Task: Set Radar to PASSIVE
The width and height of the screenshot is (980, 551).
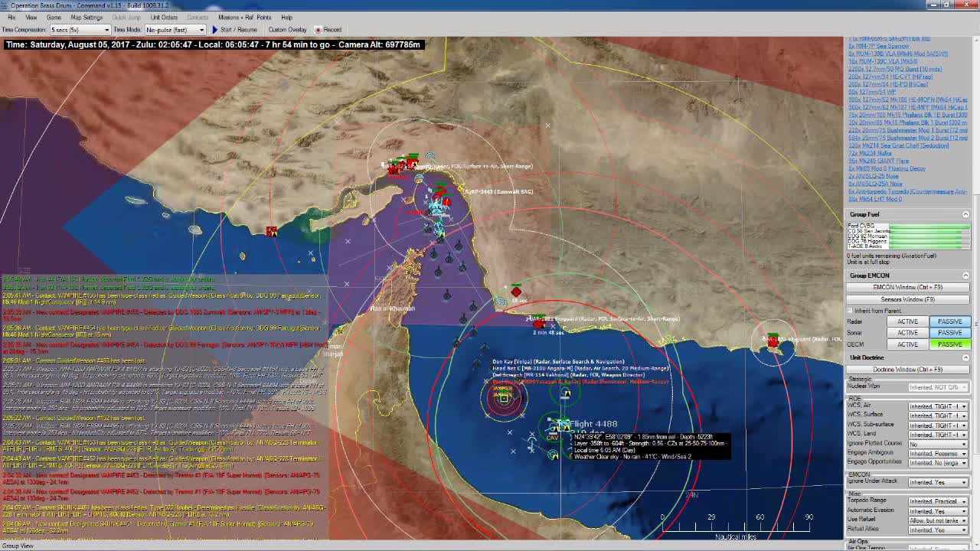Action: (949, 321)
